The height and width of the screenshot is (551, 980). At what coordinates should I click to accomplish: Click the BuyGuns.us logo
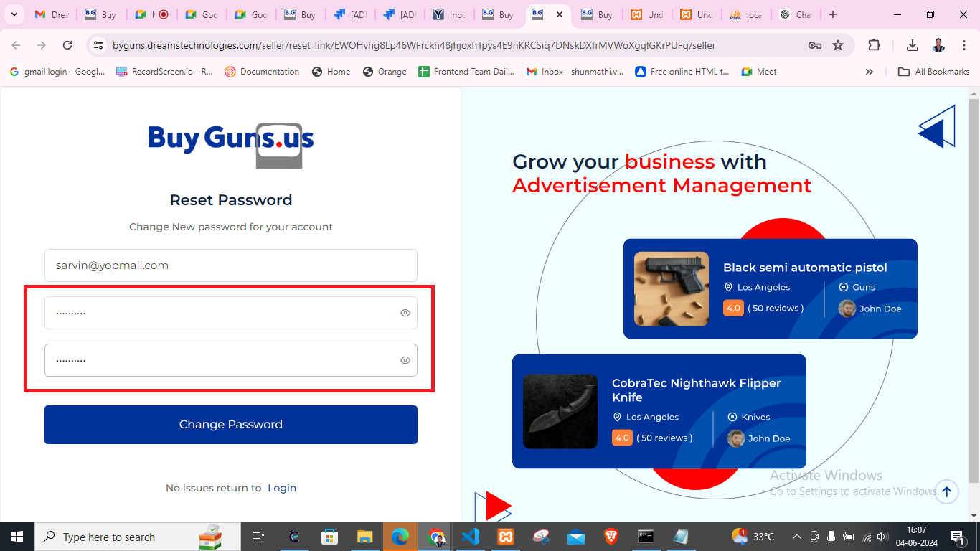pyautogui.click(x=231, y=146)
